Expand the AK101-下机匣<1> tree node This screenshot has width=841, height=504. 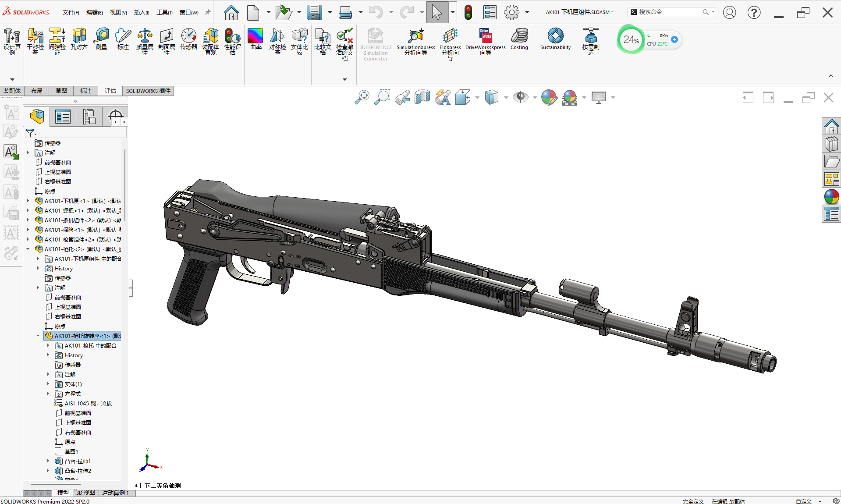pos(28,201)
